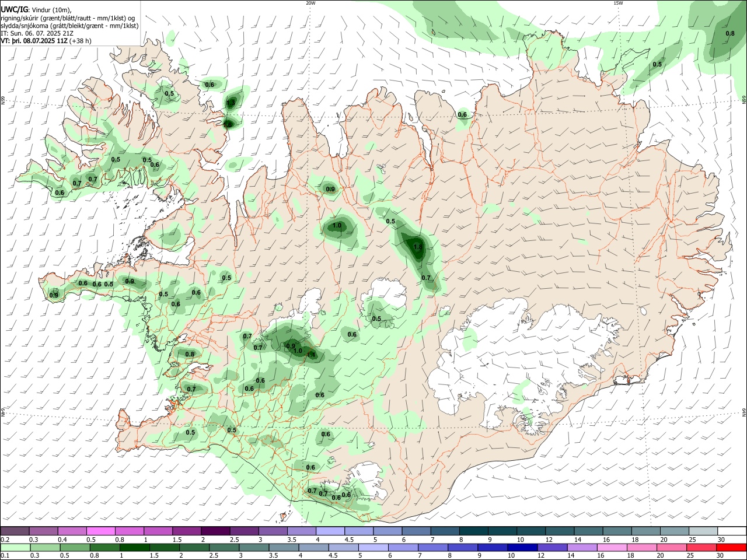Click the 0.8 rain value near the top-right corner
This screenshot has width=747, height=560.
(x=730, y=33)
